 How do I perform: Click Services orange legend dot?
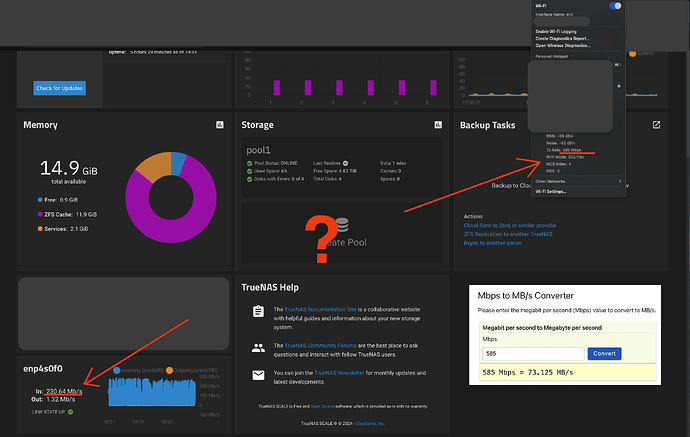coord(40,229)
